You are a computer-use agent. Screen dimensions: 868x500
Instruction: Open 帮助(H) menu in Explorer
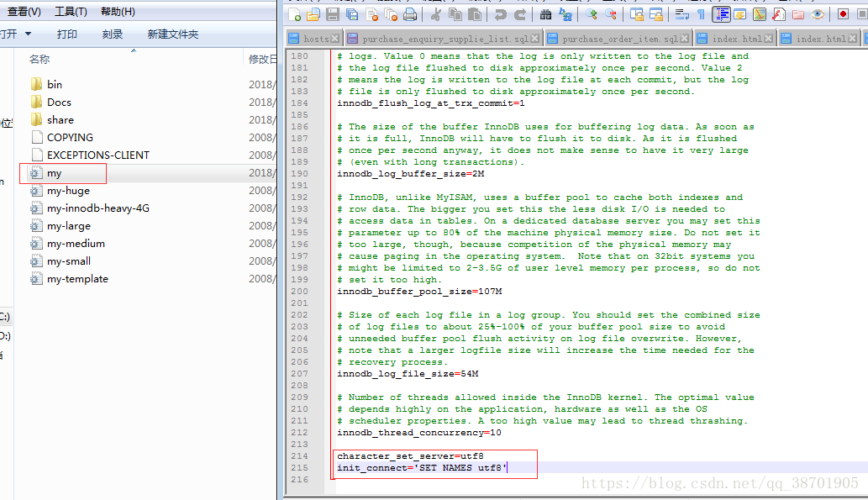118,12
